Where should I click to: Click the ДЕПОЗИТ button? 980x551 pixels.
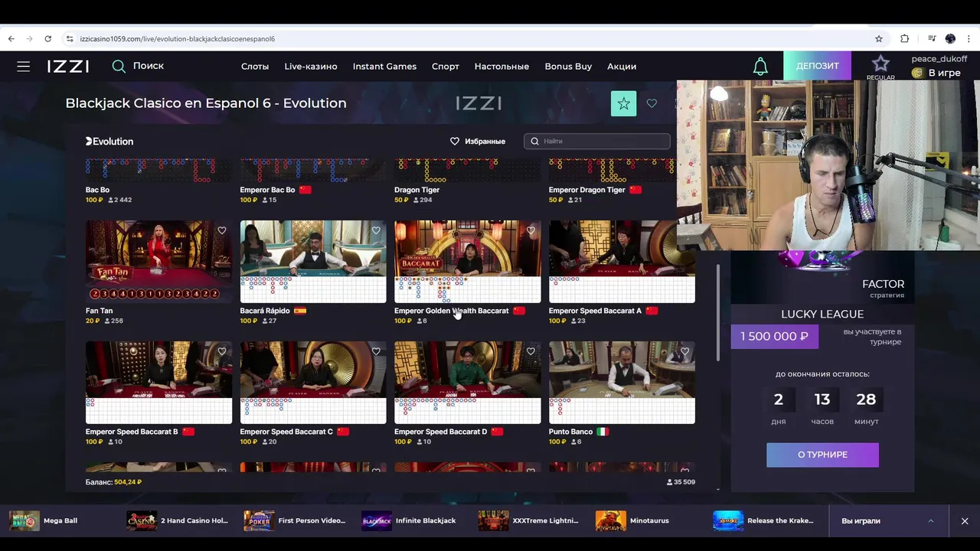tap(817, 66)
